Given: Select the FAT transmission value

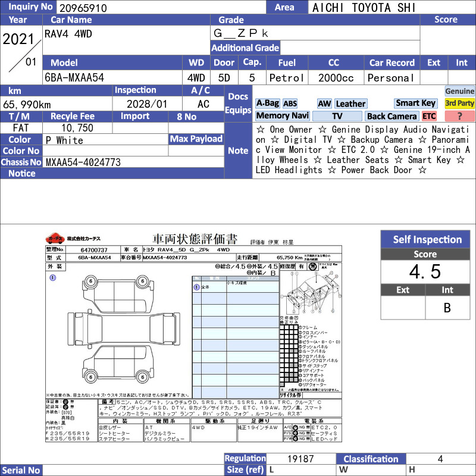Looking at the screenshot, I should [21, 128].
